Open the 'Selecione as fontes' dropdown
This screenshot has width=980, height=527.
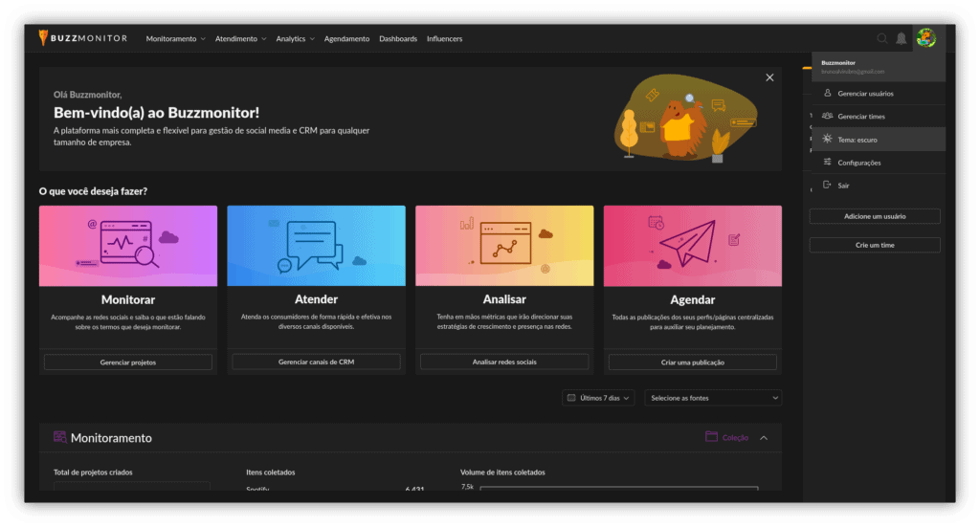tap(713, 398)
